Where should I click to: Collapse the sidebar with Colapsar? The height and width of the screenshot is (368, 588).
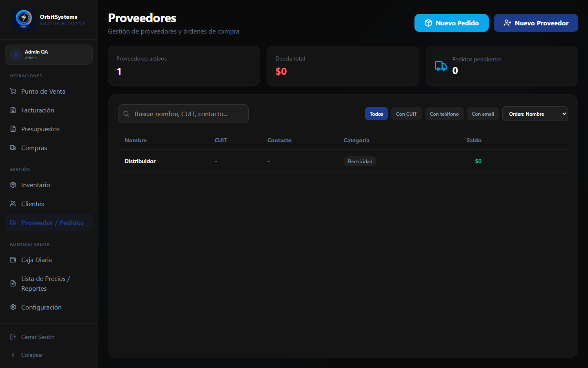pyautogui.click(x=49, y=355)
